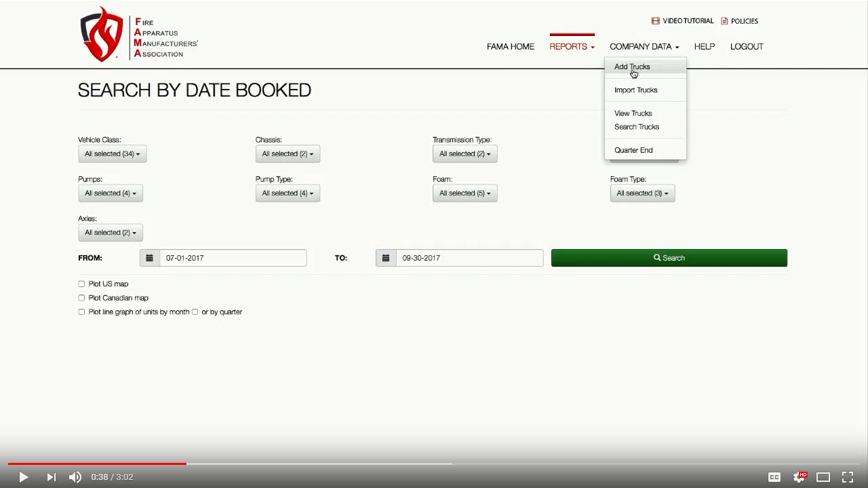The width and height of the screenshot is (868, 488).
Task: Expand the Vehicle Class dropdown
Action: coord(112,154)
